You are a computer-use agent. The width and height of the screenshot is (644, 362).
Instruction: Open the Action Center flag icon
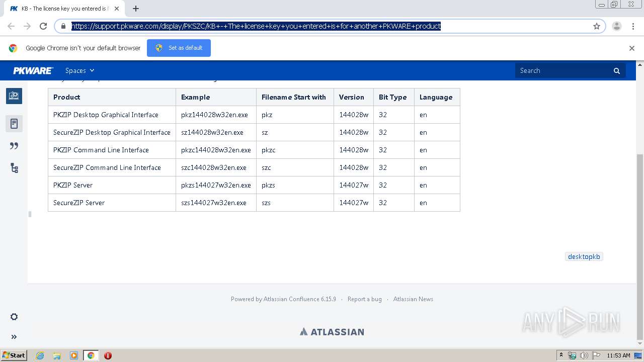tap(596, 355)
